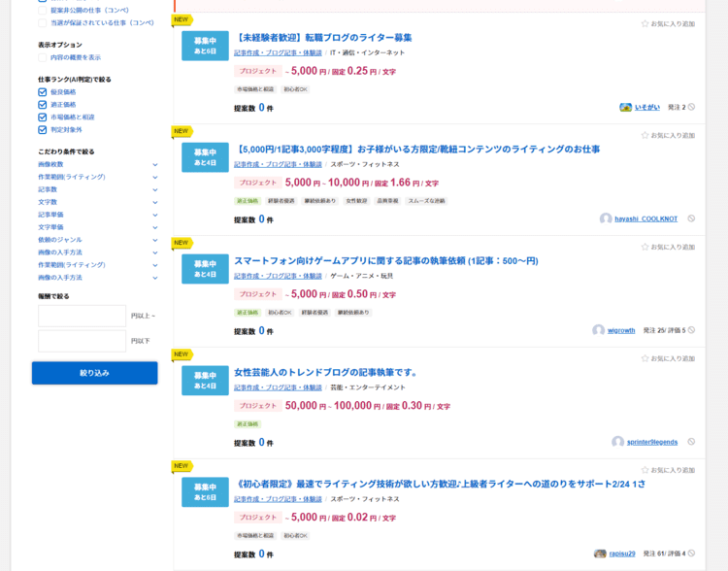Image resolution: width=728 pixels, height=571 pixels.
Task: Click 記事作成・ブログ記事・体験談 category beside 芸能・エンターテイメント
Action: 278,387
